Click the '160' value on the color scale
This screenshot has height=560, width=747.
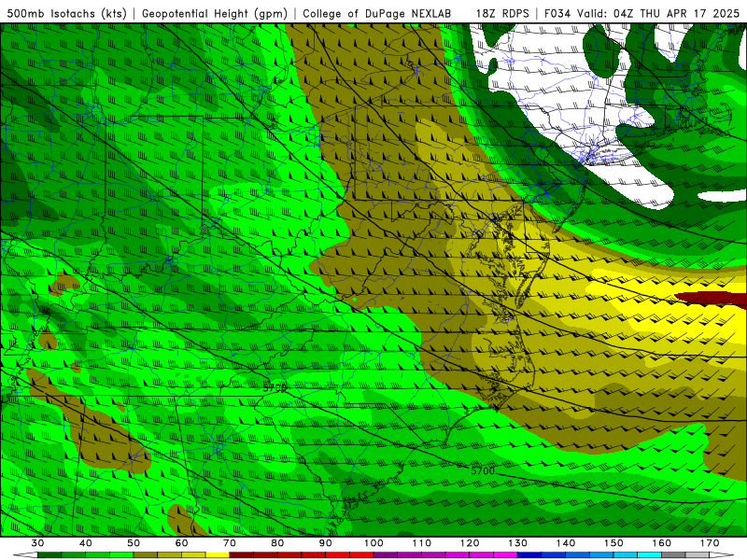click(x=662, y=543)
